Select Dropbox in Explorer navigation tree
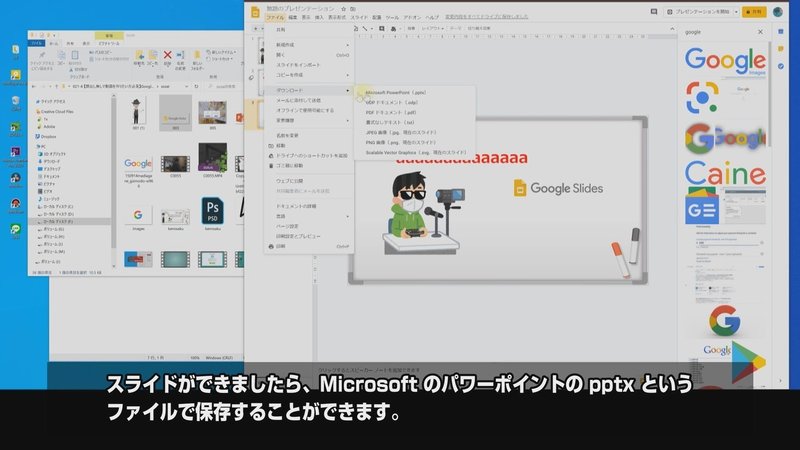 pyautogui.click(x=46, y=137)
